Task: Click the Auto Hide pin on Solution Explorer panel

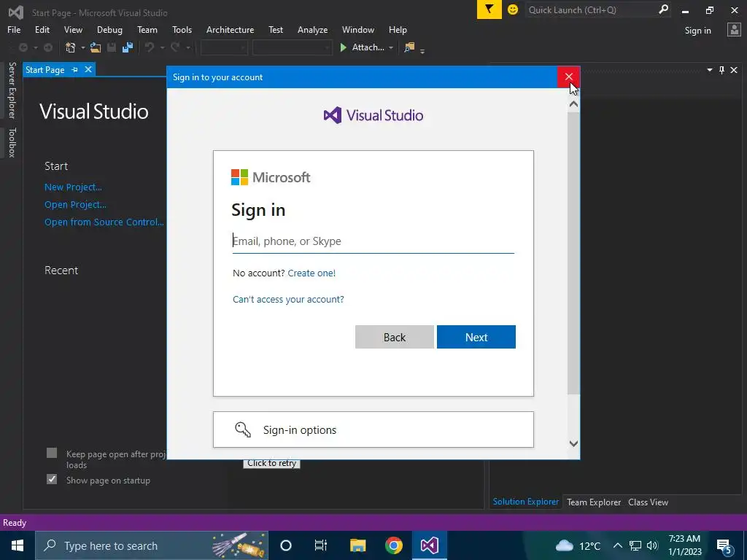Action: [x=721, y=70]
